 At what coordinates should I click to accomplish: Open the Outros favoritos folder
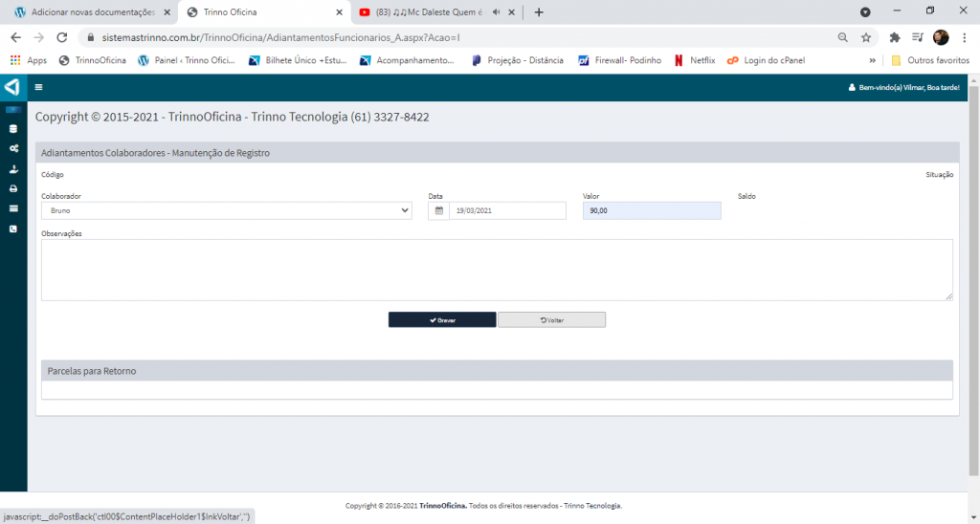[930, 60]
